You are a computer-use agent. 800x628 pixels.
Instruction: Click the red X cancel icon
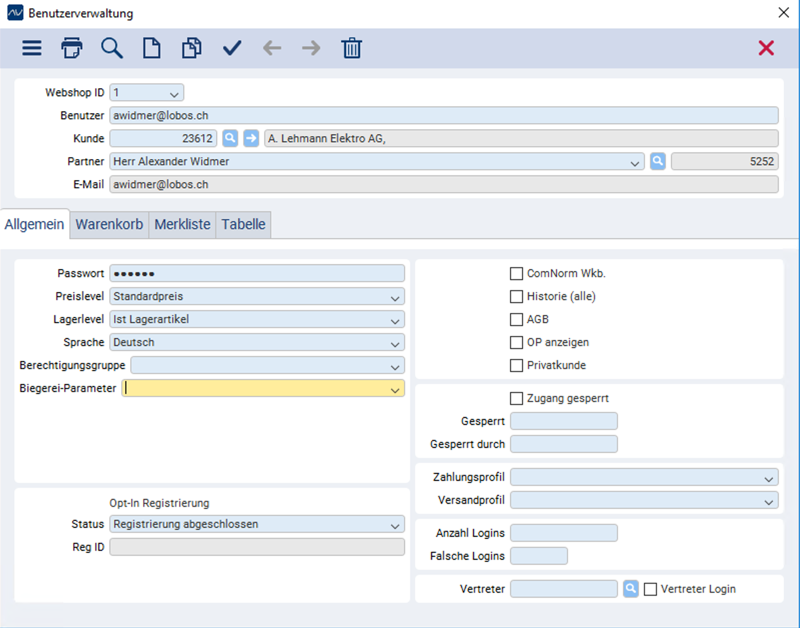tap(766, 48)
